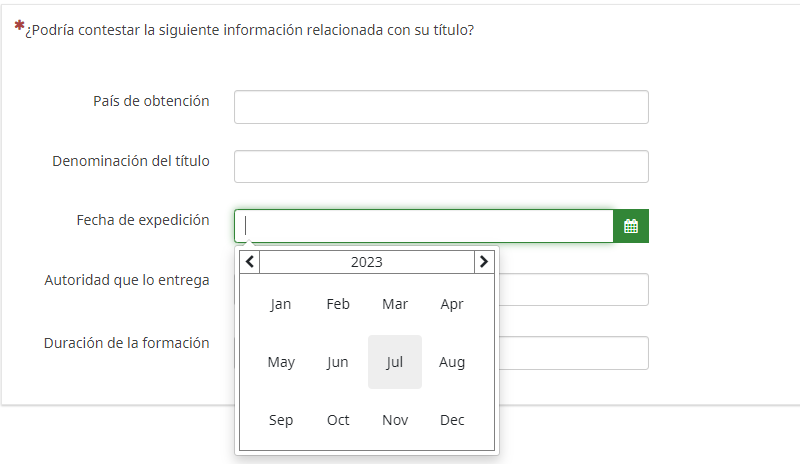800x464 pixels.
Task: Choose Oct from the month grid
Action: pyautogui.click(x=338, y=420)
